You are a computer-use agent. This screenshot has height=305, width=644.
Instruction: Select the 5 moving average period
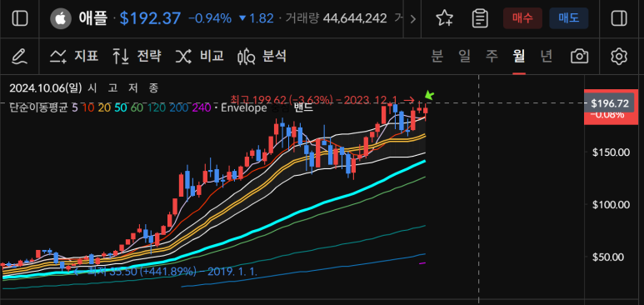coord(75,108)
